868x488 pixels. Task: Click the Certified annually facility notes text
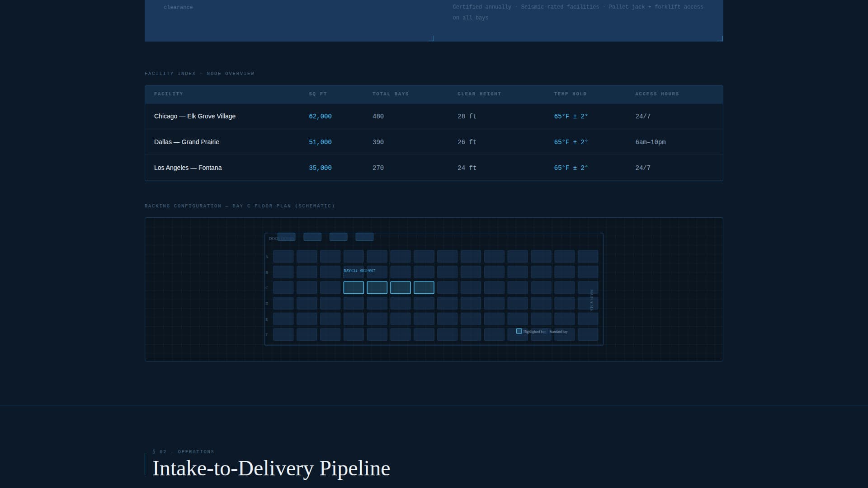(578, 12)
